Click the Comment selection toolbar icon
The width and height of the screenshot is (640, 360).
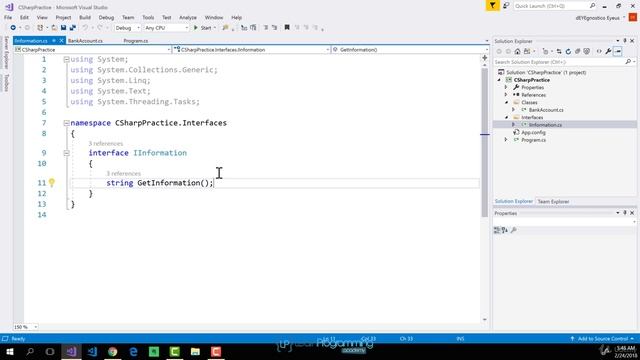tap(266, 28)
